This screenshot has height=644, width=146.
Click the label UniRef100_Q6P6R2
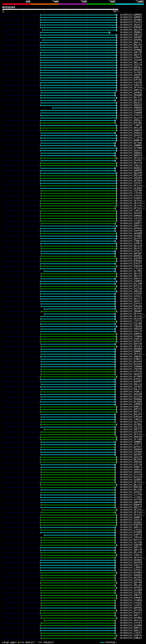131,608
